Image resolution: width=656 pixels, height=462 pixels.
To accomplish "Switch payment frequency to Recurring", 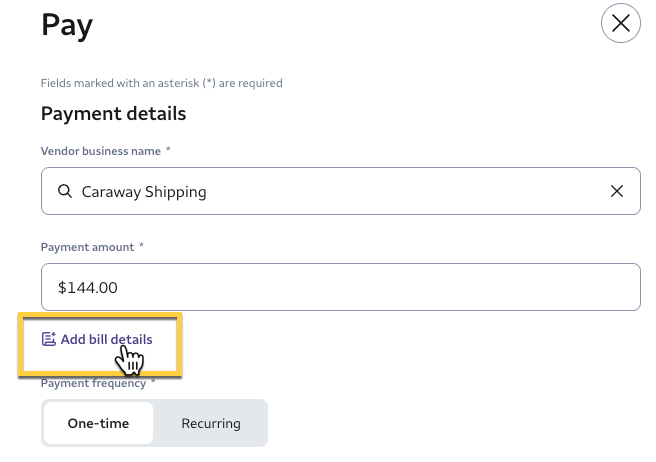I will click(x=211, y=423).
